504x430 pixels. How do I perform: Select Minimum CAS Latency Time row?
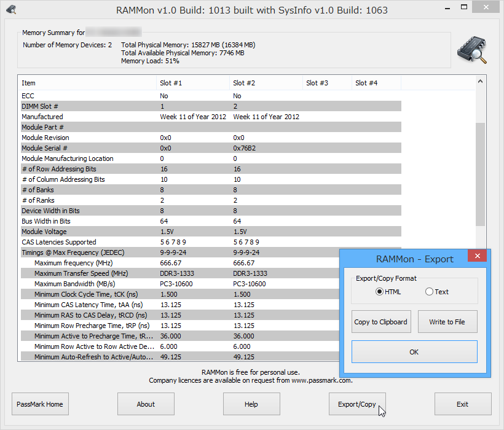[x=180, y=305]
